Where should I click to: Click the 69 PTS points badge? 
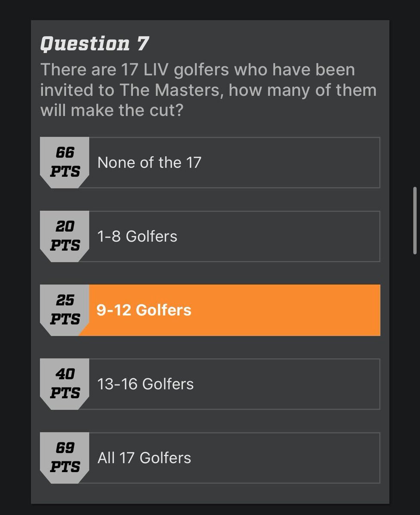coord(65,457)
